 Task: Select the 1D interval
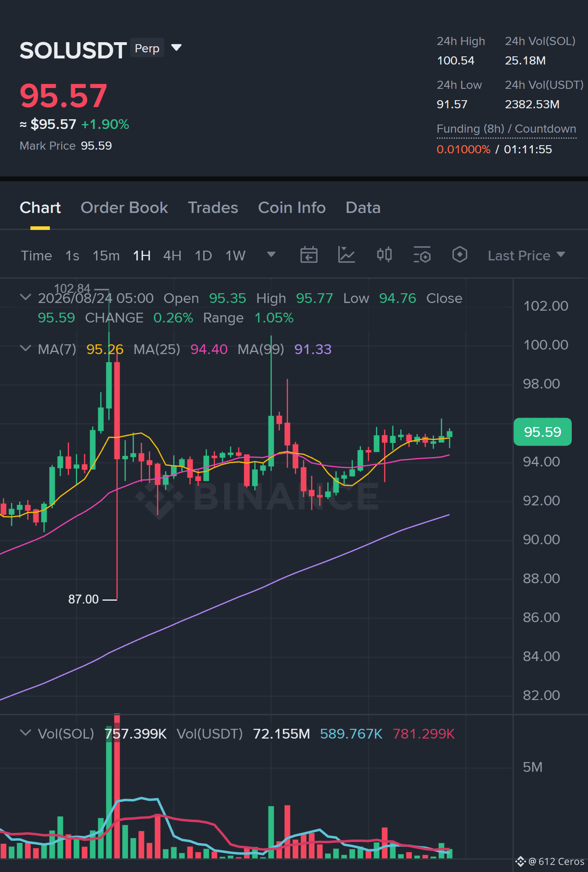203,256
